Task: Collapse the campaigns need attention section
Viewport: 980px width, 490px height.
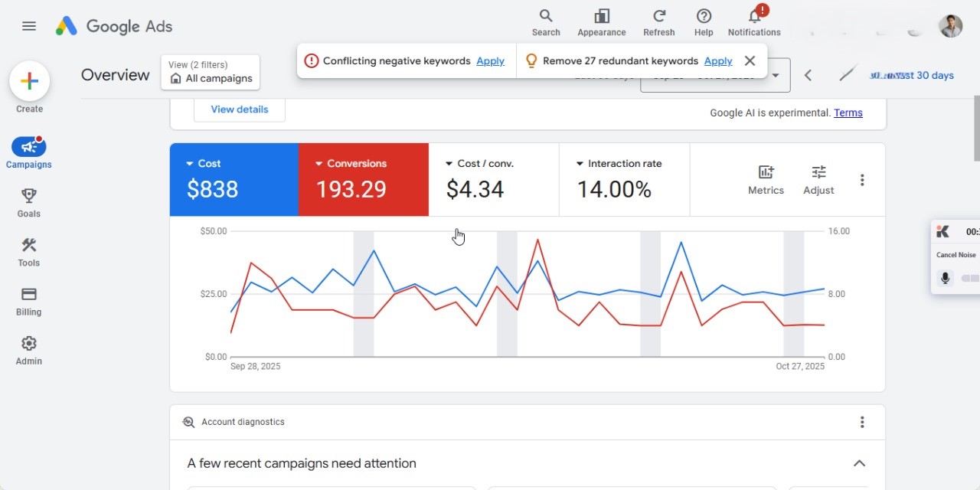Action: click(x=859, y=463)
